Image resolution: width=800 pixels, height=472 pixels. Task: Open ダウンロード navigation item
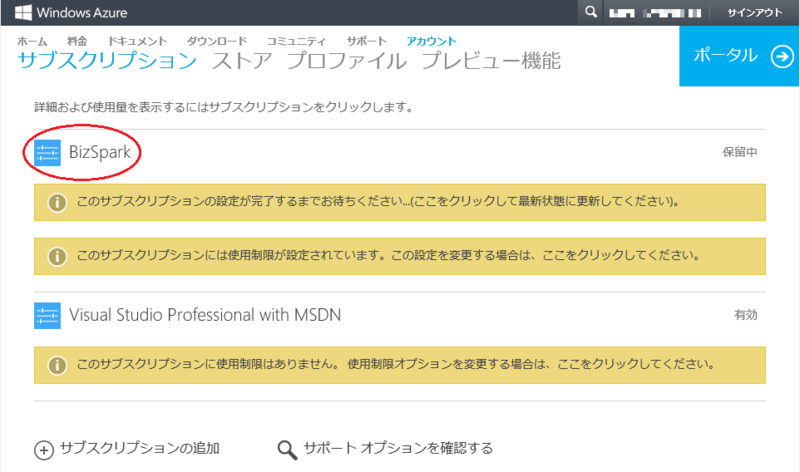click(217, 41)
